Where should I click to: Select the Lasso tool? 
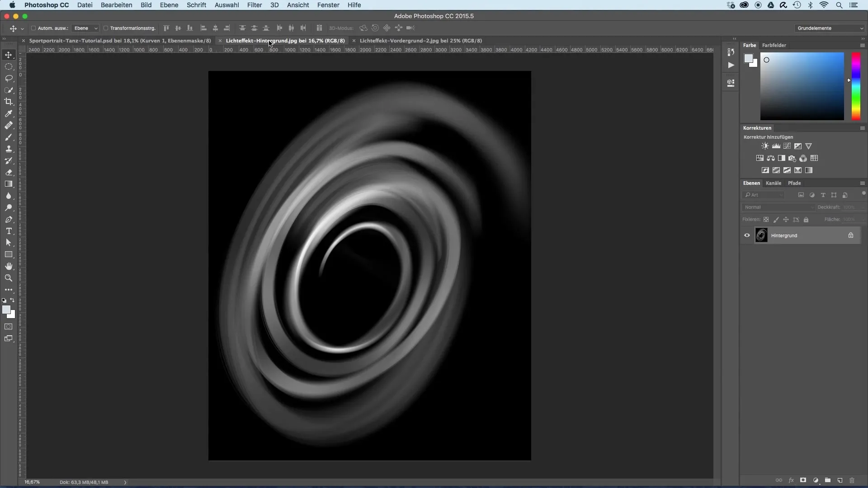tap(9, 78)
